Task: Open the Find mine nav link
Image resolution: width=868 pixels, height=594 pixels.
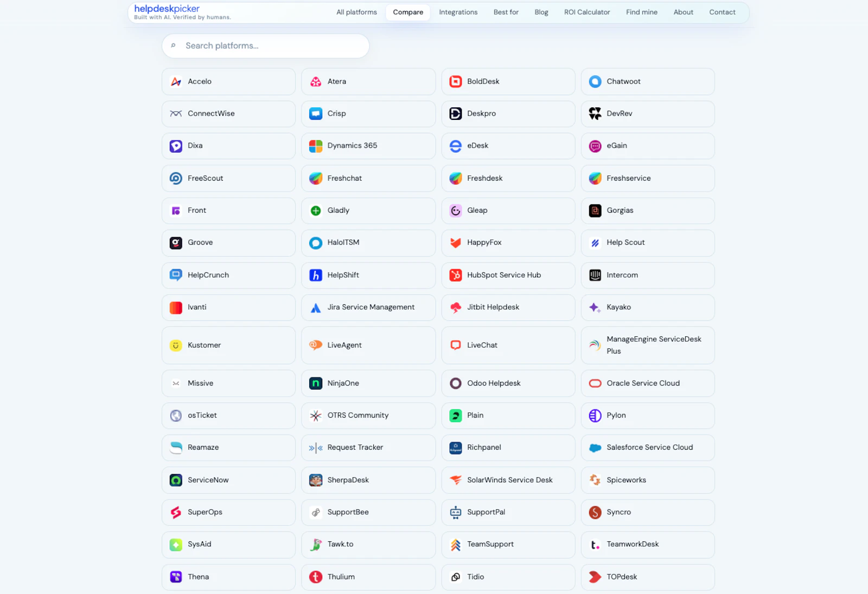Action: click(x=642, y=12)
